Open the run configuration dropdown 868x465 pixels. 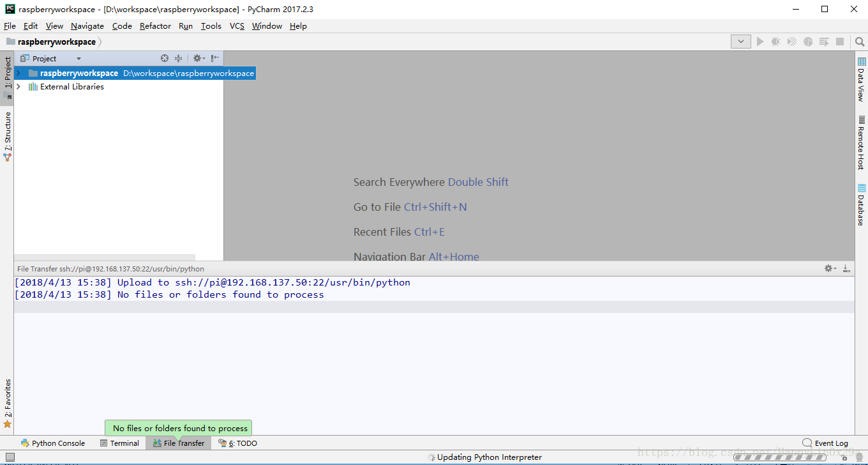740,42
